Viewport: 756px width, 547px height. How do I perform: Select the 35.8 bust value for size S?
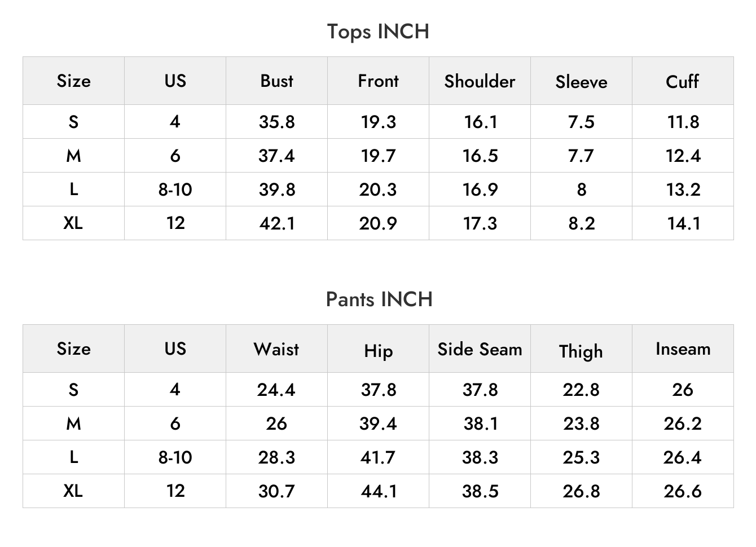coord(276,122)
